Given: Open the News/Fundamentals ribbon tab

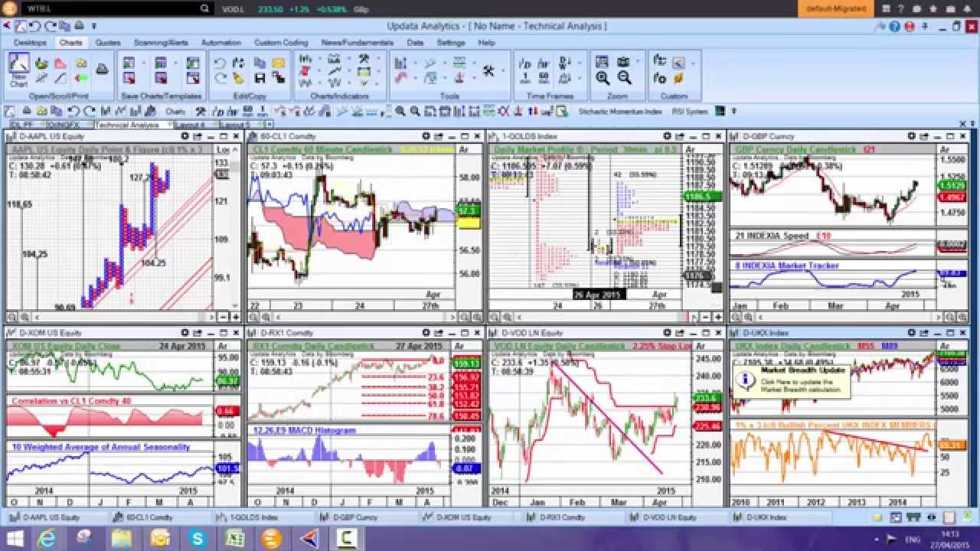Looking at the screenshot, I should pos(358,43).
